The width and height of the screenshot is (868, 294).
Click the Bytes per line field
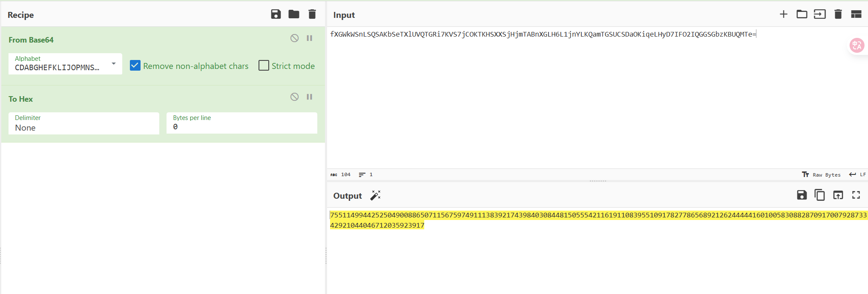[x=241, y=127]
